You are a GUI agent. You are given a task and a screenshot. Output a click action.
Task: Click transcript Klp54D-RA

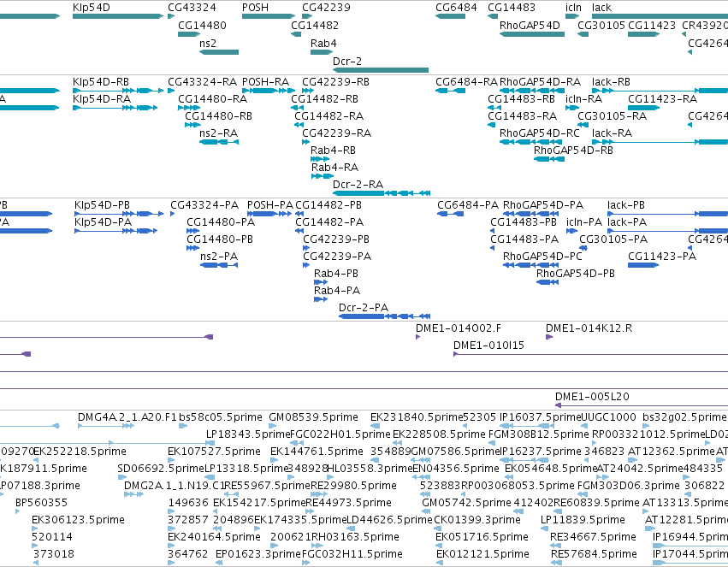point(102,99)
